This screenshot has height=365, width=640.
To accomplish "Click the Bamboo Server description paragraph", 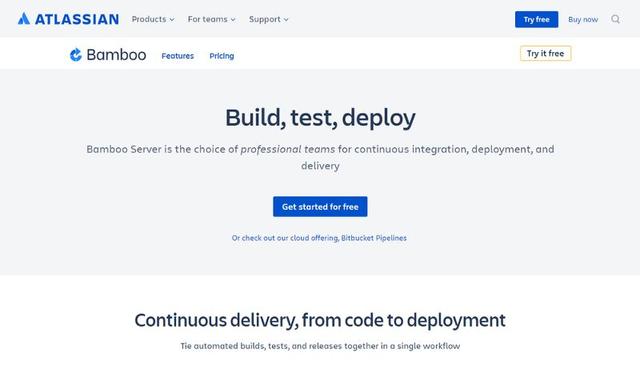I will (320, 157).
